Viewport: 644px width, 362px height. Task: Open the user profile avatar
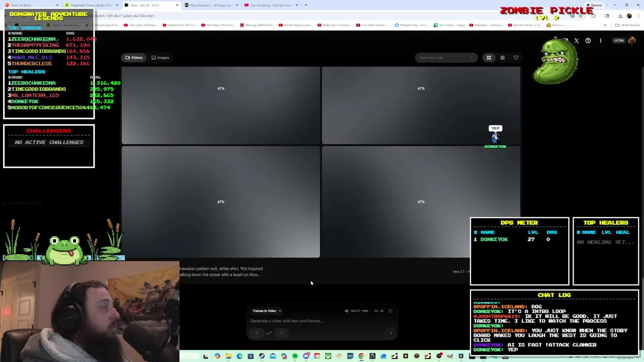pos(632,41)
